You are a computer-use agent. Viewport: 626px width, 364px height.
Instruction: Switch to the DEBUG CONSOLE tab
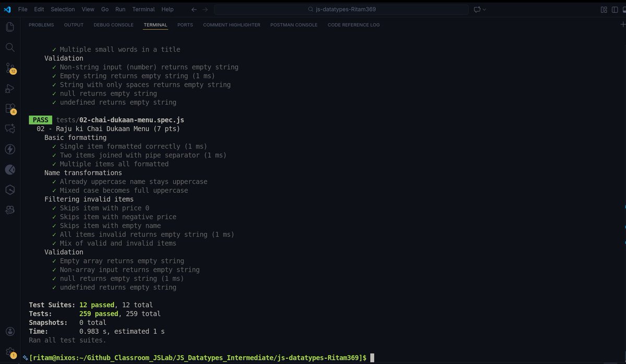113,25
